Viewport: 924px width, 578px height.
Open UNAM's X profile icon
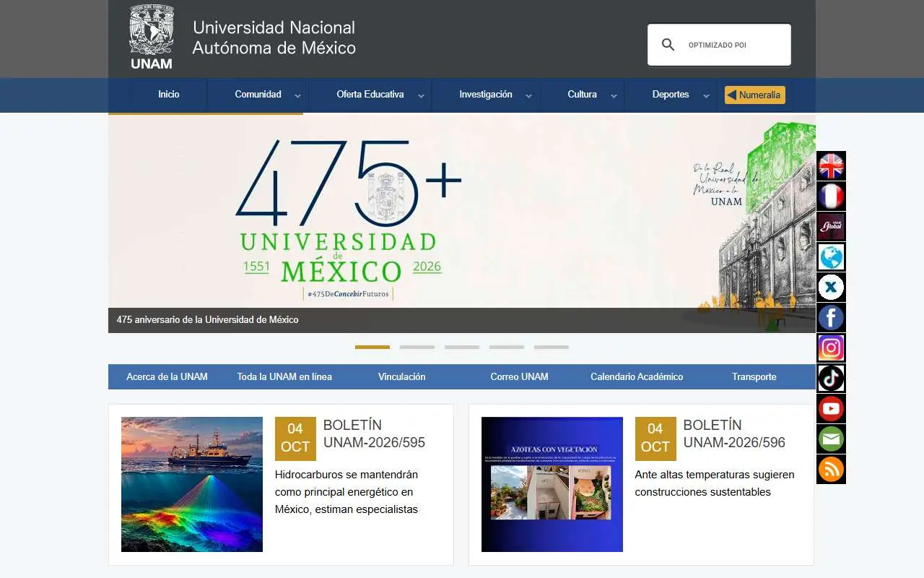(831, 288)
